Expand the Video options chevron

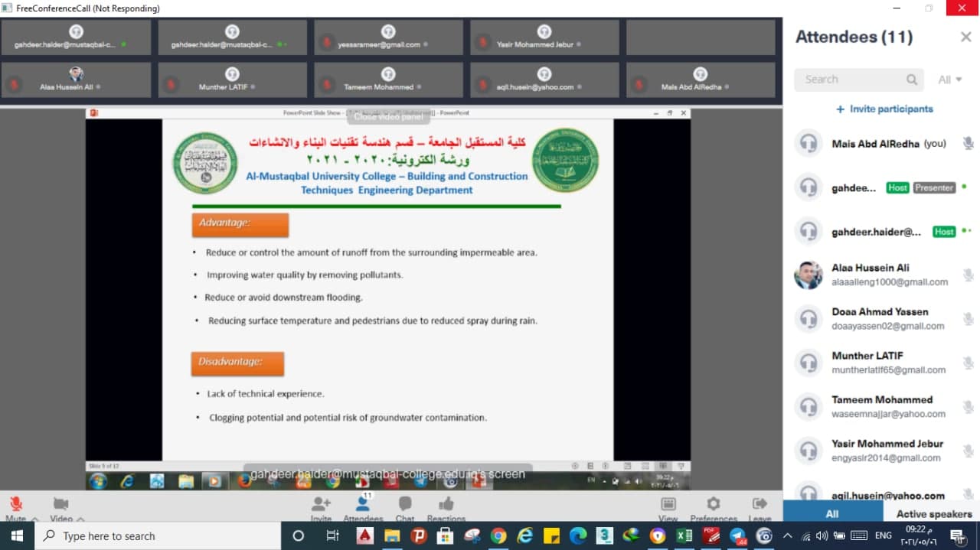[x=80, y=519]
